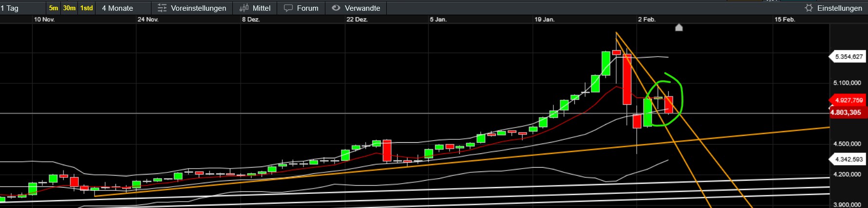Screen dimensions: 868x208
Task: Open Voreinstellungen presets menu
Action: point(192,8)
